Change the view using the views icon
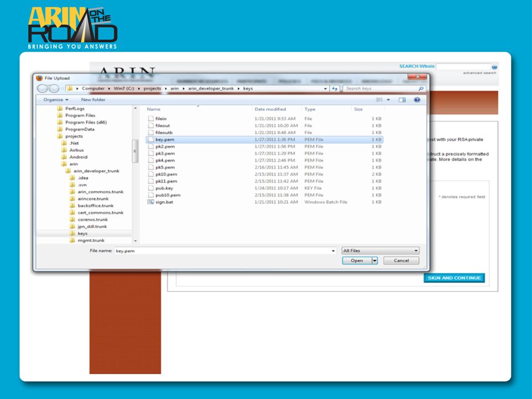Screen dimensions: 532x399 click(x=379, y=100)
